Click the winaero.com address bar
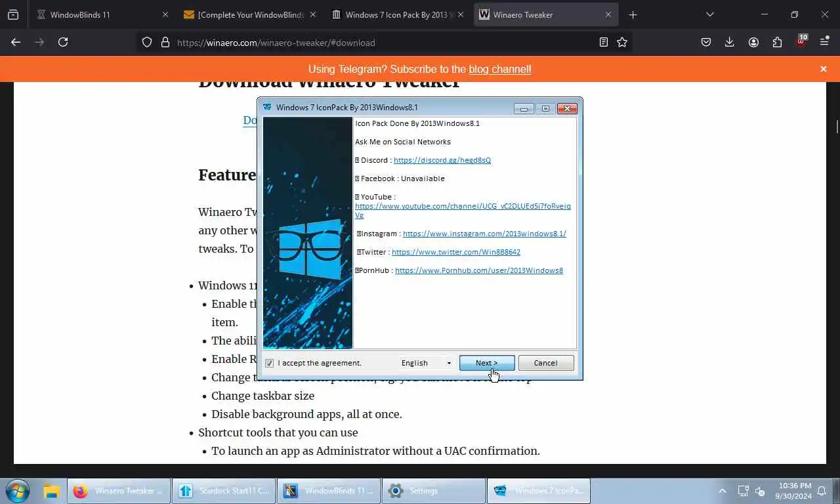The height and width of the screenshot is (504, 840). point(384,43)
